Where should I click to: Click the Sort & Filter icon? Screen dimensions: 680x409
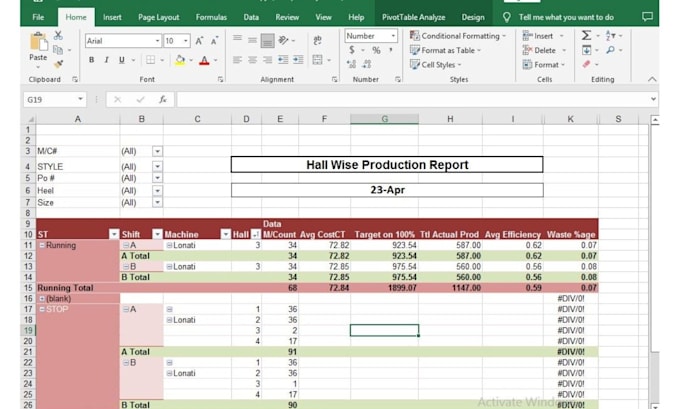coord(611,36)
